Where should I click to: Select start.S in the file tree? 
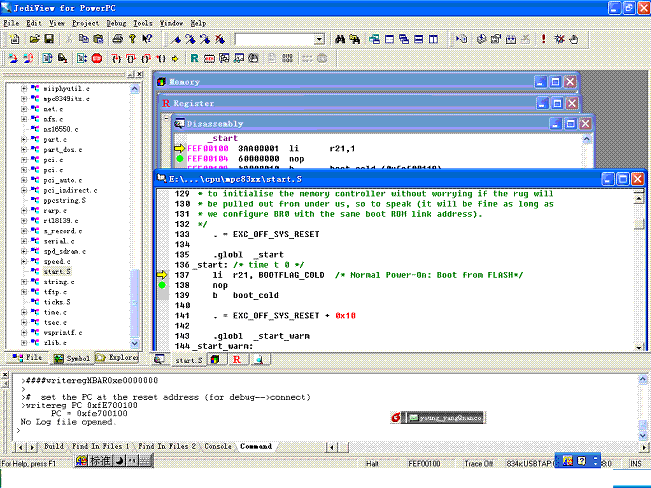click(x=57, y=272)
